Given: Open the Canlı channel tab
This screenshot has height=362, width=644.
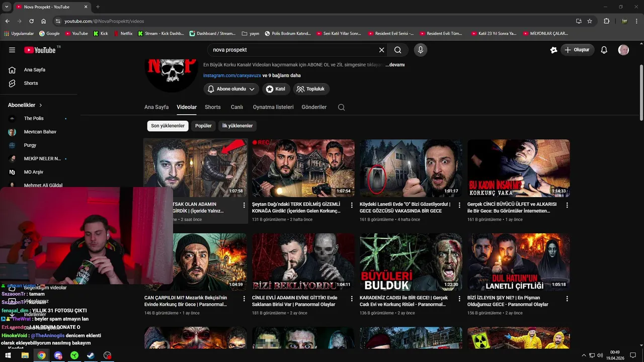Looking at the screenshot, I should (x=237, y=107).
